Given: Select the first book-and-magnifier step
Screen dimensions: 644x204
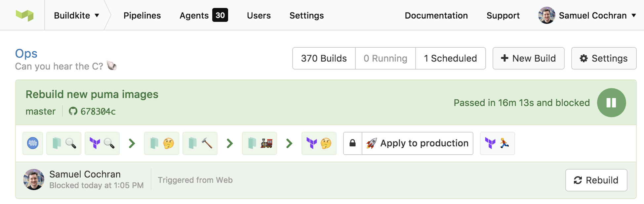Looking at the screenshot, I should (64, 143).
